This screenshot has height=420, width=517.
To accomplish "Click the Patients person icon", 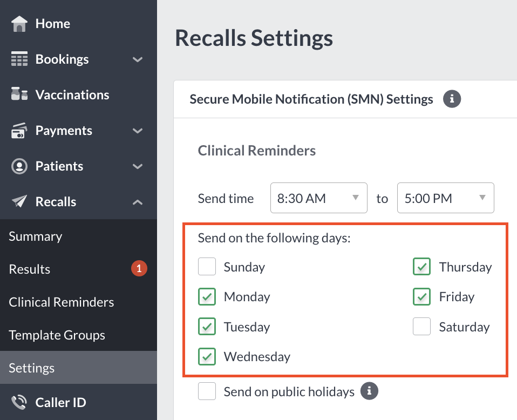I will [x=19, y=166].
